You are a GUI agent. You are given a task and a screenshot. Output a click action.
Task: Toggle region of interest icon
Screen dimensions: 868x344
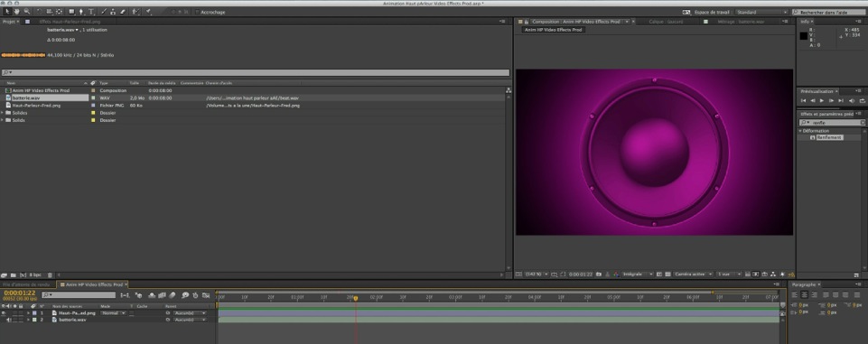pyautogui.click(x=660, y=274)
